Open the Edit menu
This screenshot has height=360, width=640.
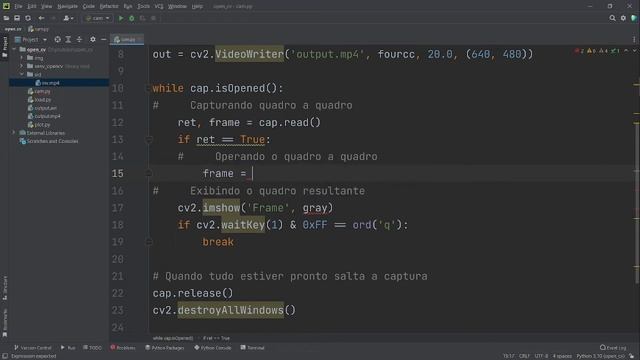[32, 6]
